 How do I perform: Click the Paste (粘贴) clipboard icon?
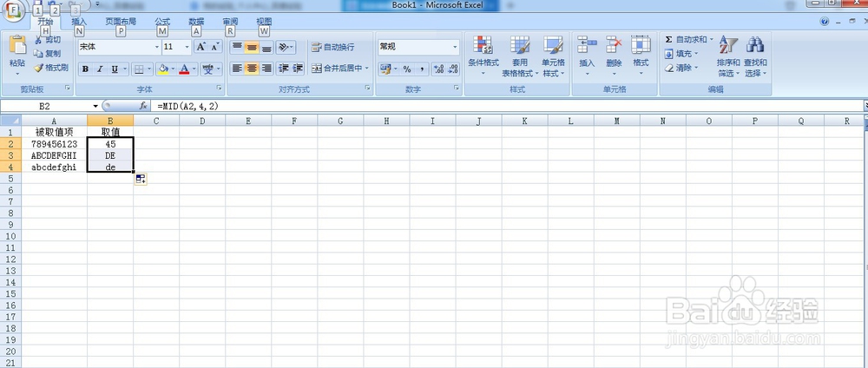(x=17, y=45)
